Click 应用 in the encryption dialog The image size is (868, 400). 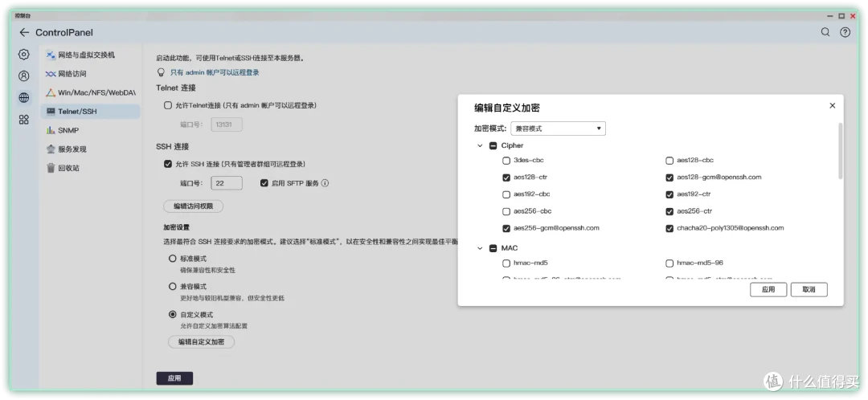click(x=768, y=289)
